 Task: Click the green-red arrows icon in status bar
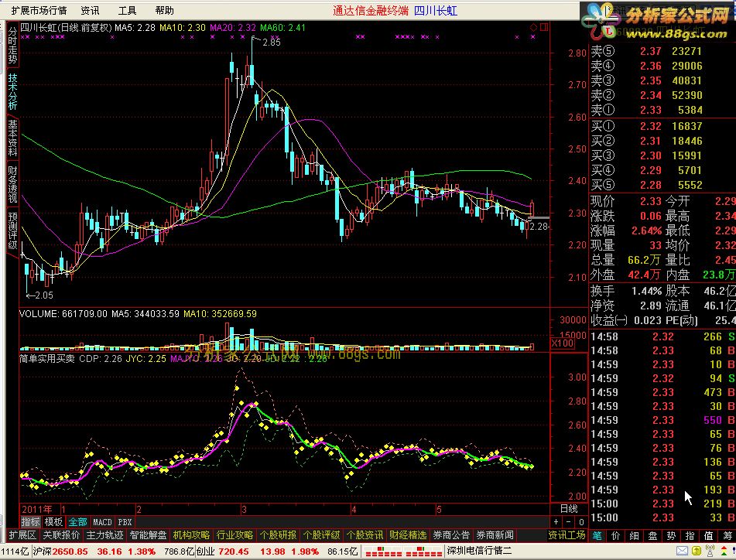724,551
